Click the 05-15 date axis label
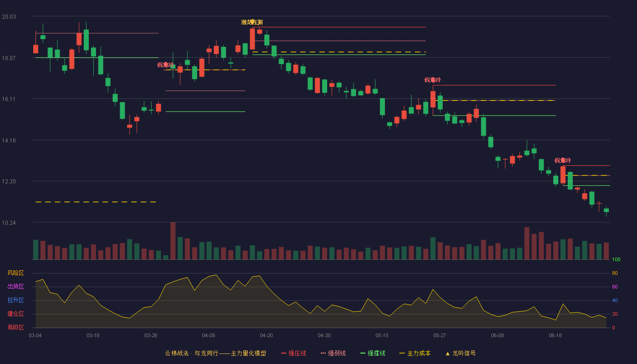 382,335
